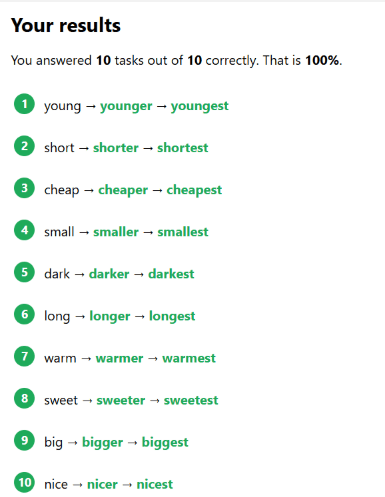Click the answer 'biggest'
The image size is (385, 497).
[165, 443]
